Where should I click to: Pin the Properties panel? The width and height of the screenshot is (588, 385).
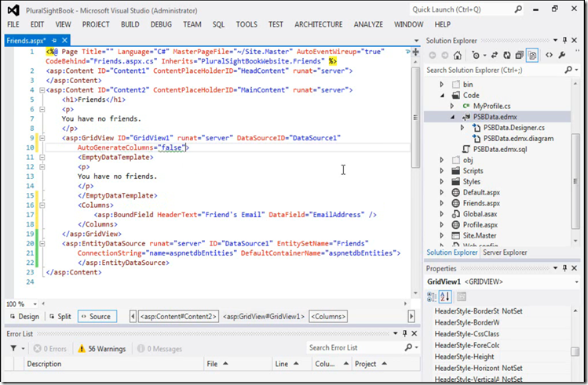pos(564,268)
